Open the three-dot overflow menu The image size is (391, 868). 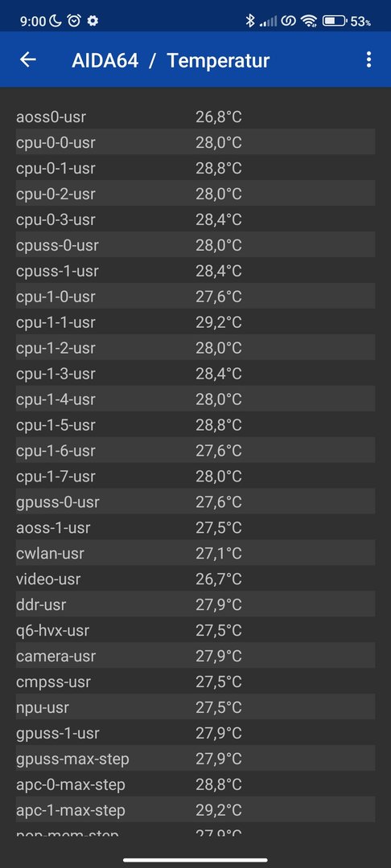(368, 59)
